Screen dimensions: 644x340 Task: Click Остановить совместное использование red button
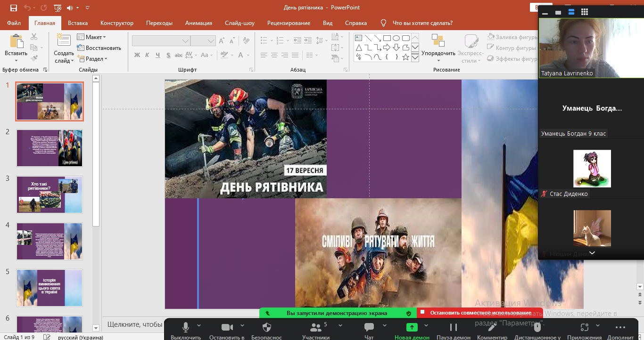tap(480, 313)
